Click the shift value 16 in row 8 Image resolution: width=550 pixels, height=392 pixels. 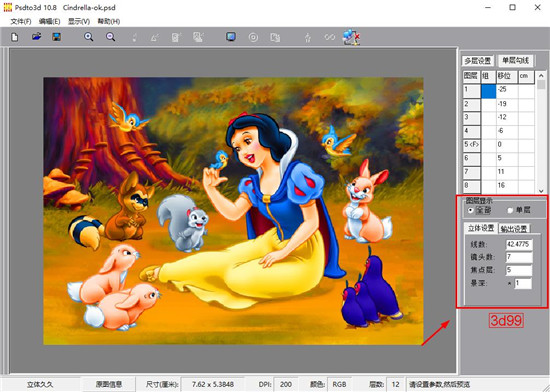tap(507, 186)
